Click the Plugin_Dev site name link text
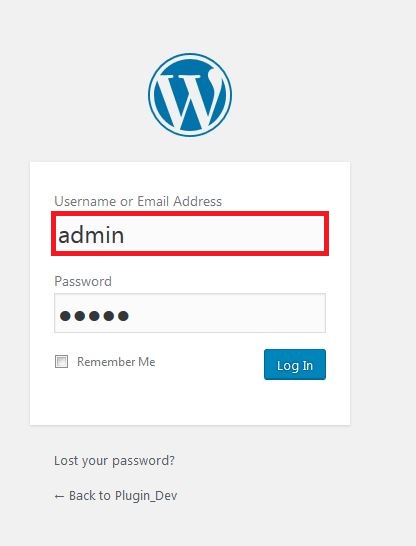 coord(146,496)
